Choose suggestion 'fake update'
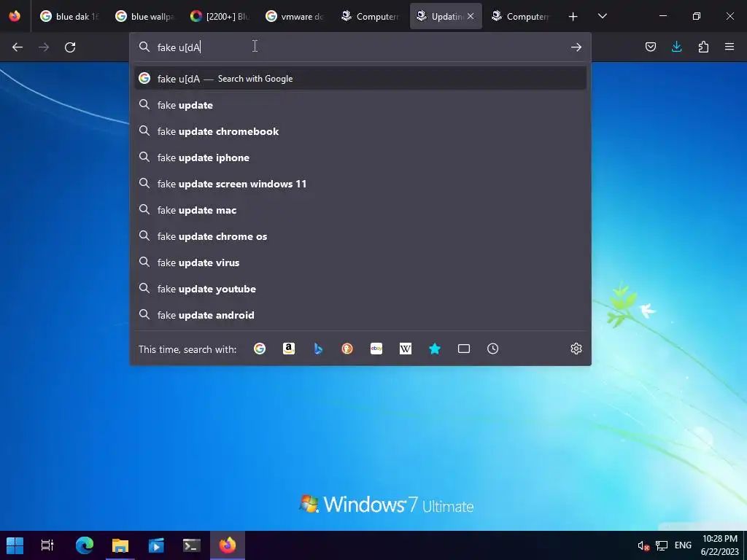The height and width of the screenshot is (560, 747). coord(360,105)
